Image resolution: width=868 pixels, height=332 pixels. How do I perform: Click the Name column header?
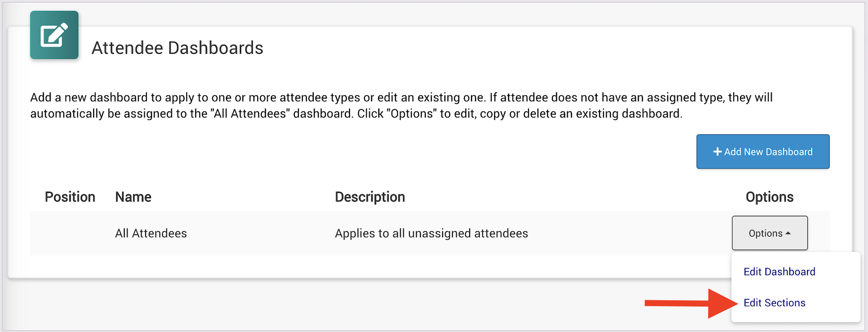(x=133, y=197)
